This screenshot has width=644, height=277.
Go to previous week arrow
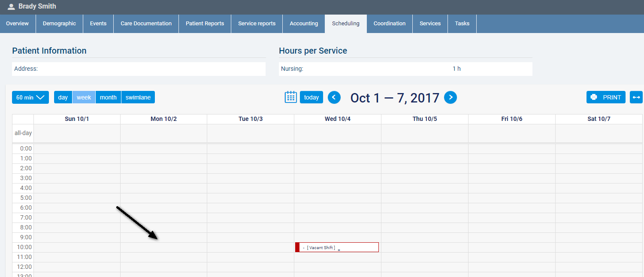click(x=334, y=97)
